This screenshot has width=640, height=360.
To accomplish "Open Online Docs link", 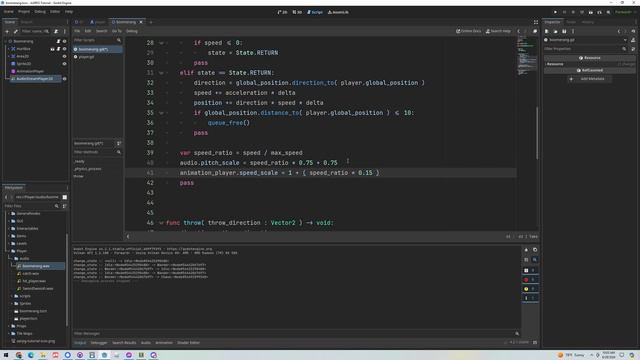I will tap(469, 31).
